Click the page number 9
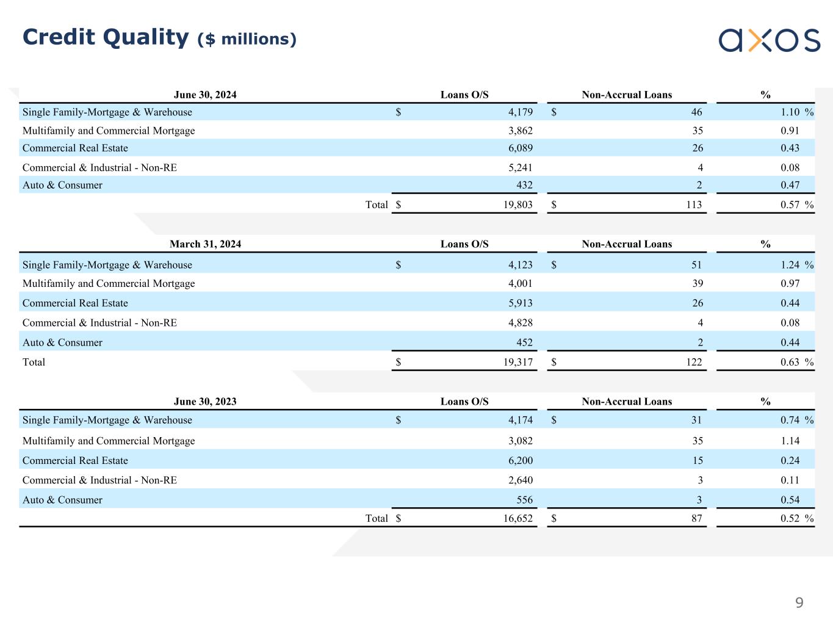This screenshot has height=644, width=833. click(x=799, y=603)
